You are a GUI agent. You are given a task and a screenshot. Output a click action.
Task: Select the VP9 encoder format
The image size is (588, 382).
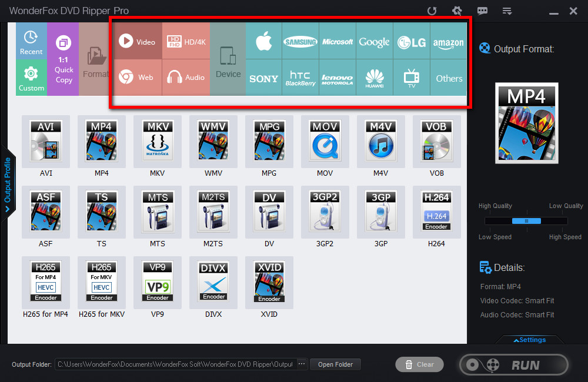(157, 281)
